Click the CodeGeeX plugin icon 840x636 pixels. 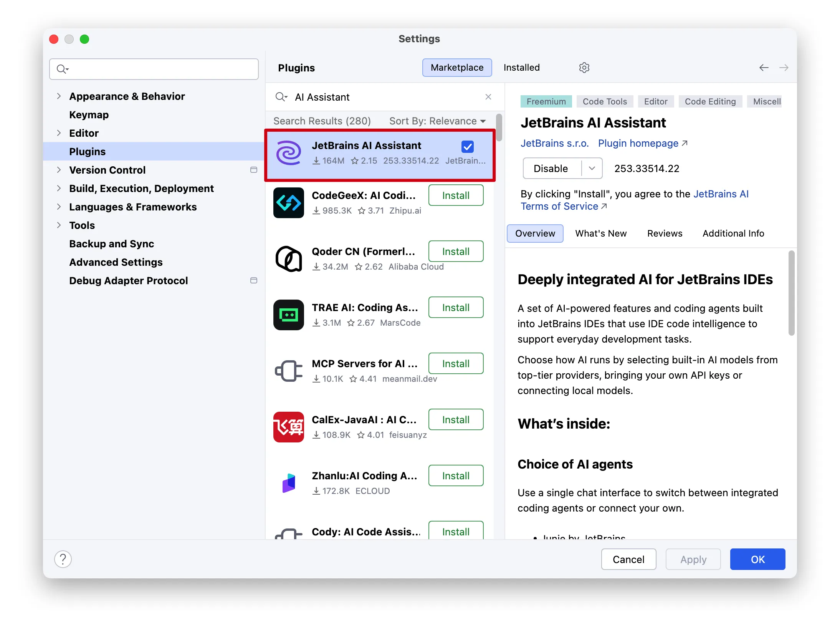pyautogui.click(x=289, y=203)
